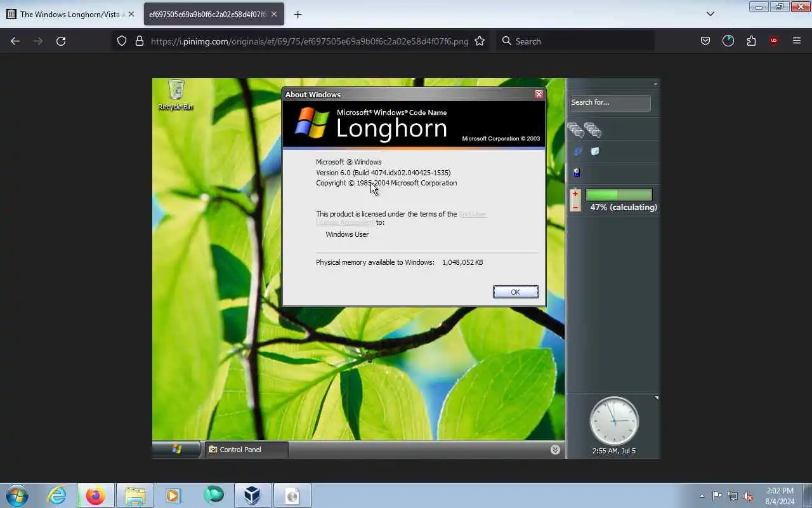Screen dimensions: 812x508
Task: Open Windows Explorer folder in taskbar
Action: coord(134,495)
